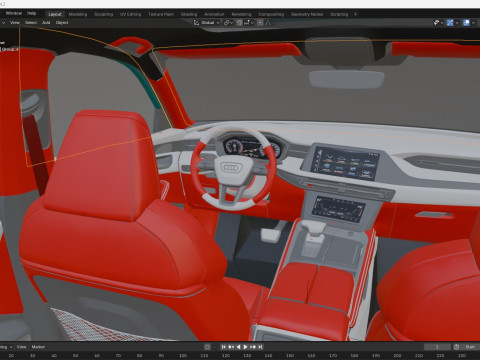Play animation in reverse
The height and width of the screenshot is (360, 480).
pyautogui.click(x=238, y=347)
